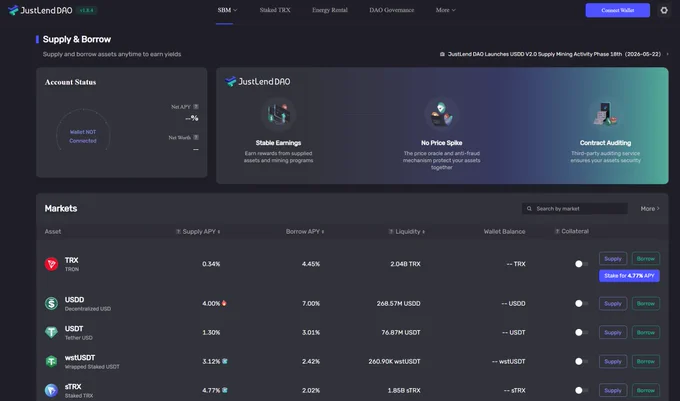This screenshot has width=680, height=401.
Task: Click the 268.57M USDD liquidity value
Action: (399, 303)
